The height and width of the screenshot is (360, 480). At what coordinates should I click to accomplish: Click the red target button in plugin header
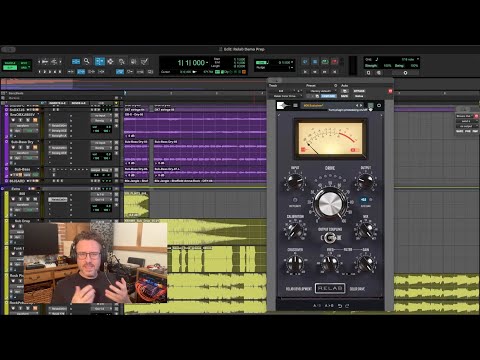(390, 91)
